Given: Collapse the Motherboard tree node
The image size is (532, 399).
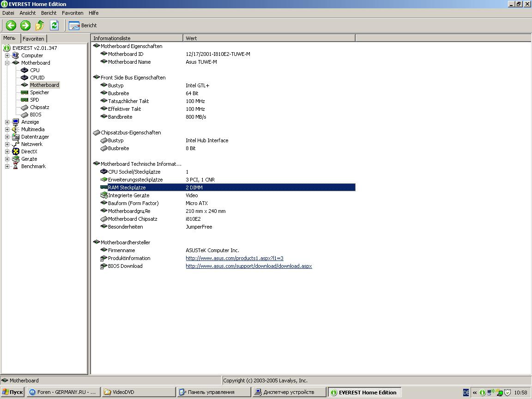Looking at the screenshot, I should click(x=7, y=63).
